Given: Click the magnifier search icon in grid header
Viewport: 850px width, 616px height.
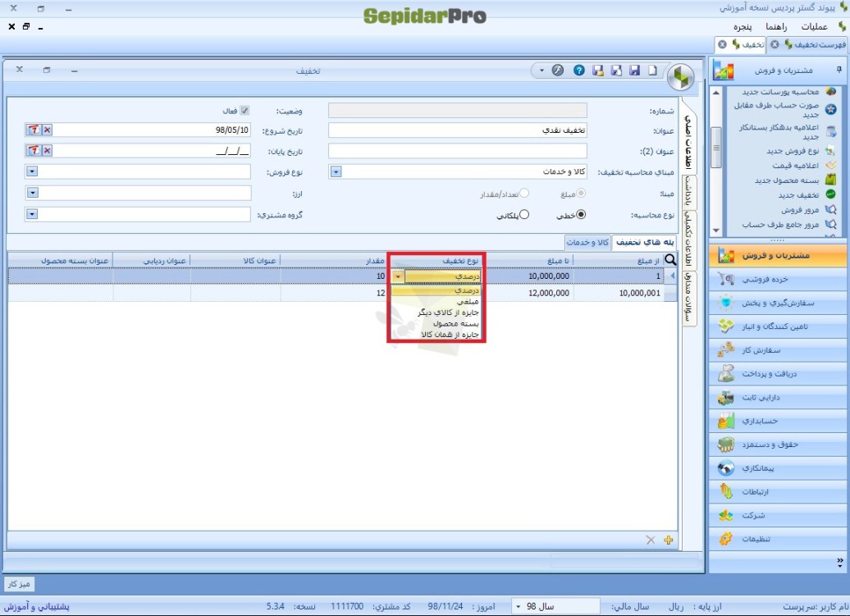Looking at the screenshot, I should (x=670, y=259).
